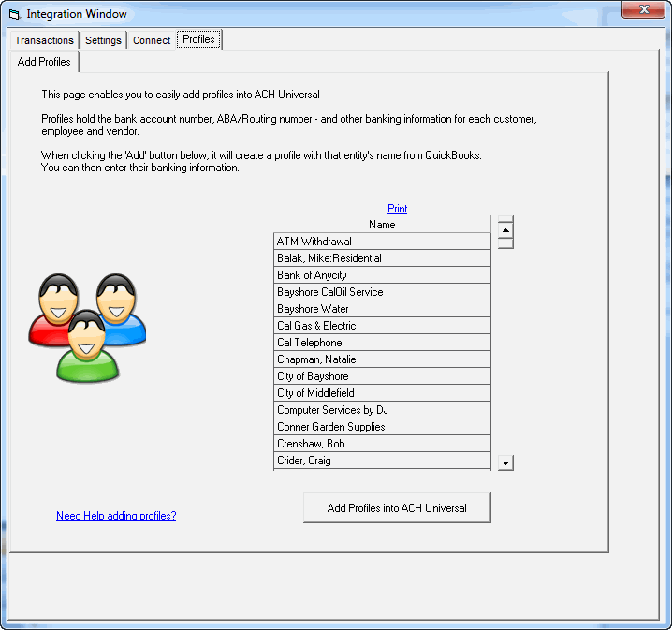Choose Bank of Anycity in the list
672x630 pixels.
click(382, 275)
